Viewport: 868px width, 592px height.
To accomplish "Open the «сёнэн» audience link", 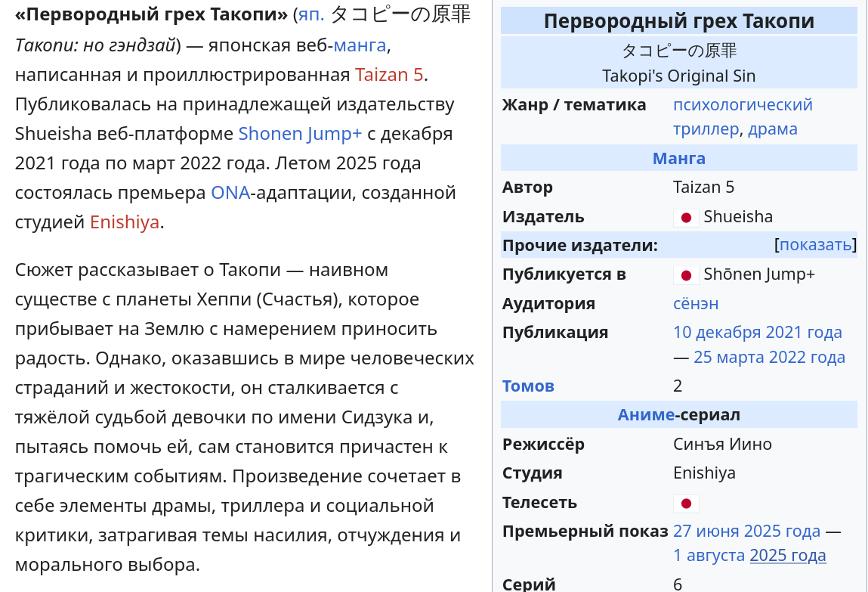I will click(696, 303).
